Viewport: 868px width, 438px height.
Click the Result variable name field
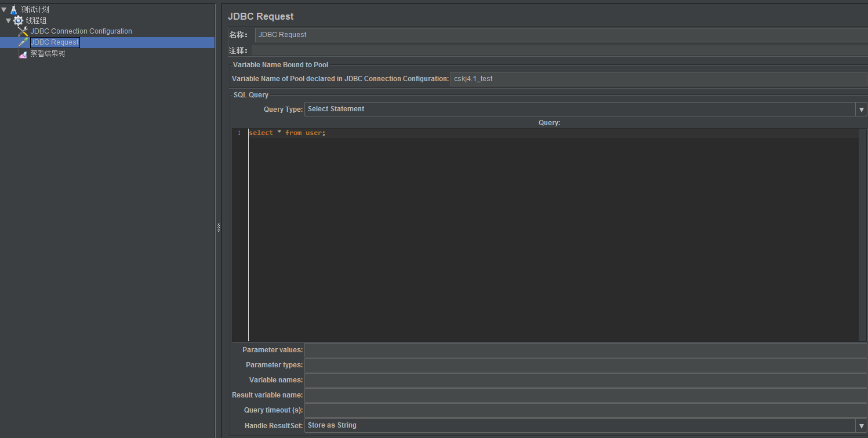click(x=586, y=395)
